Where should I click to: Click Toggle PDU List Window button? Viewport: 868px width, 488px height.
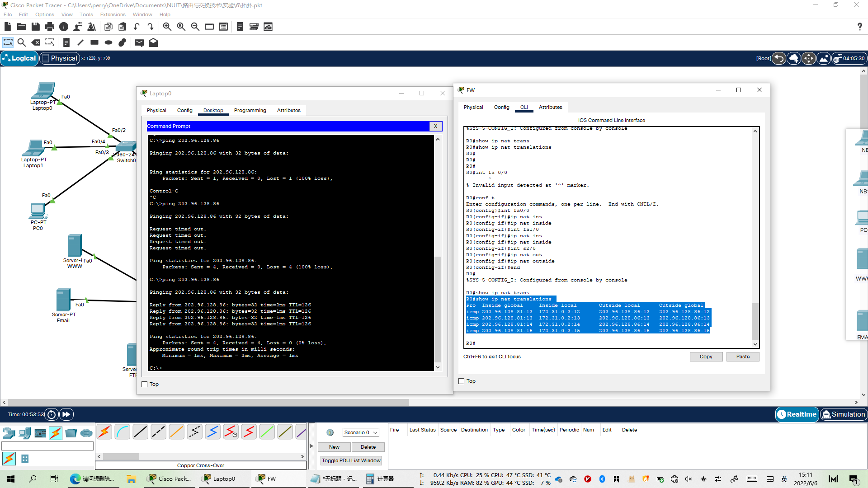[351, 460]
